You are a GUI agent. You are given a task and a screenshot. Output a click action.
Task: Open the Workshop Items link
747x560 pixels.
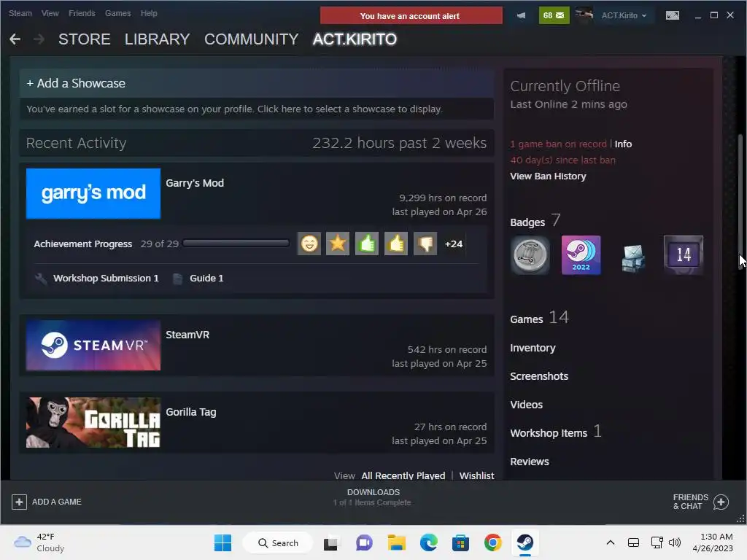(555, 432)
